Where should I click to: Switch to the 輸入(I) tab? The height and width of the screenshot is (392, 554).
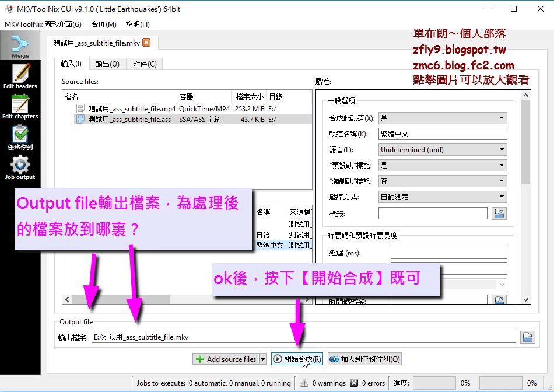[x=71, y=64]
